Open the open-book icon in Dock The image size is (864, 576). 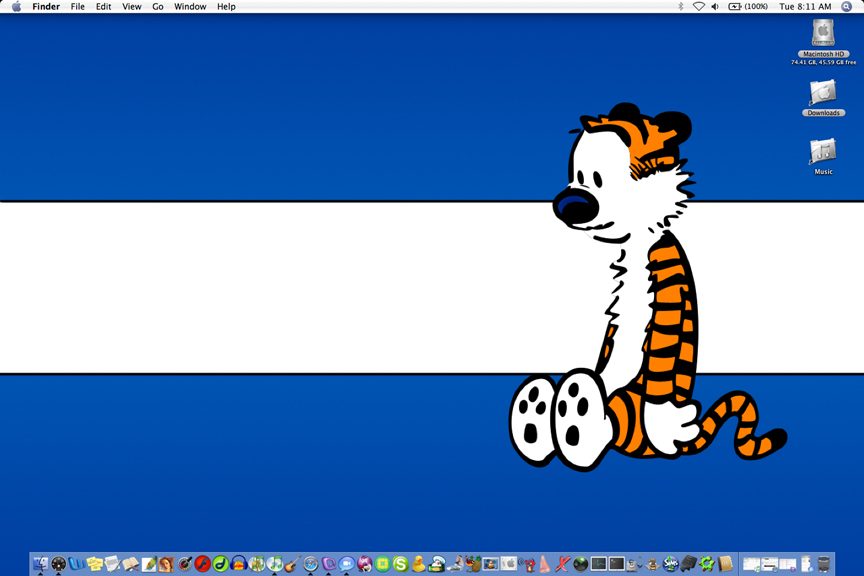pos(131,564)
